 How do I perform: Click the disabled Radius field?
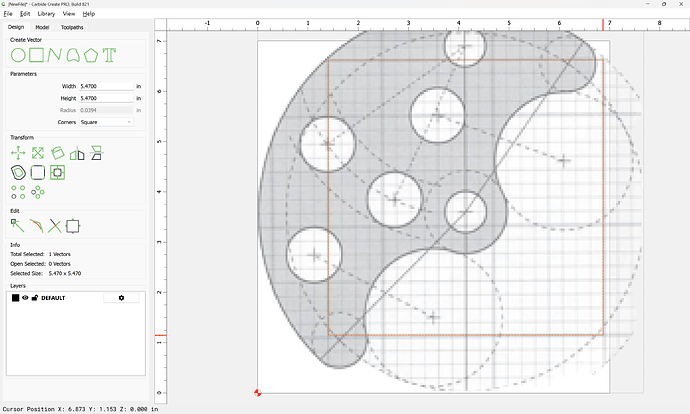106,110
